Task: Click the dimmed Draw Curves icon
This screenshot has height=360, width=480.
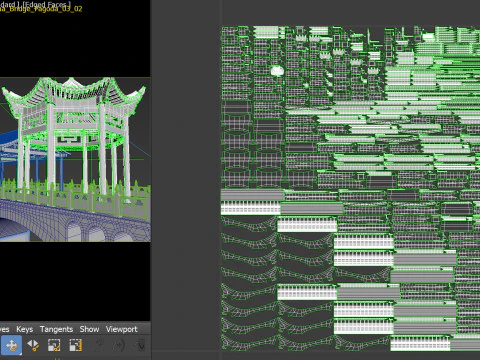Action: (x=119, y=345)
